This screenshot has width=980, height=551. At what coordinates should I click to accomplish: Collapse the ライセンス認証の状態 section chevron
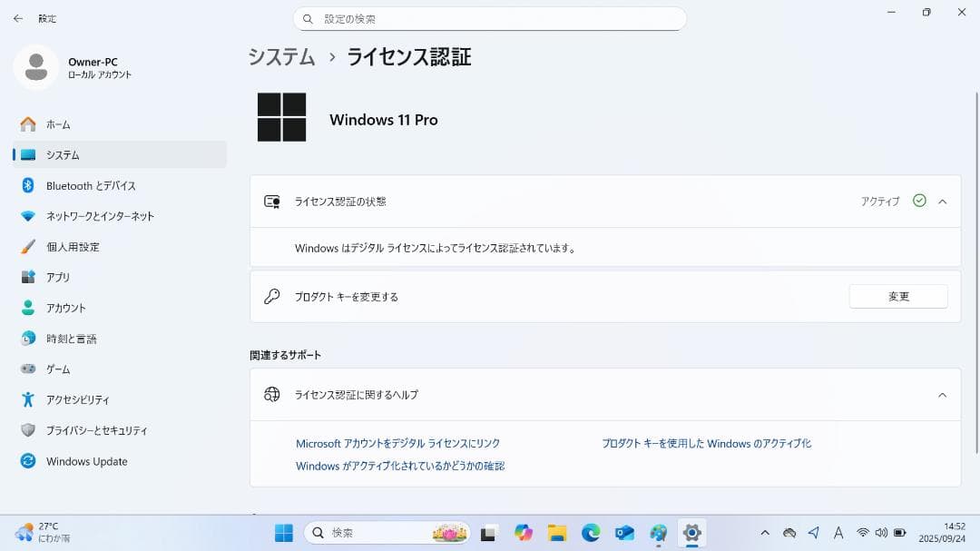(944, 202)
